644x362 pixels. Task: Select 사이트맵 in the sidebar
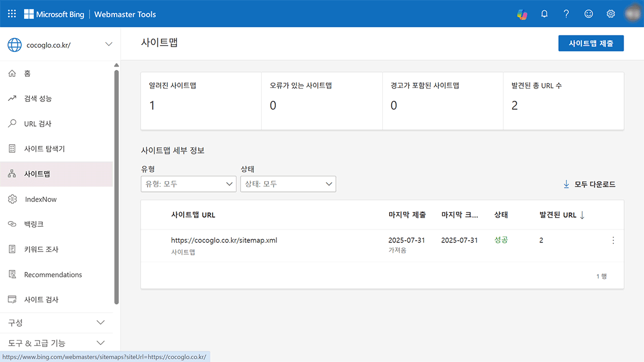[x=56, y=174]
